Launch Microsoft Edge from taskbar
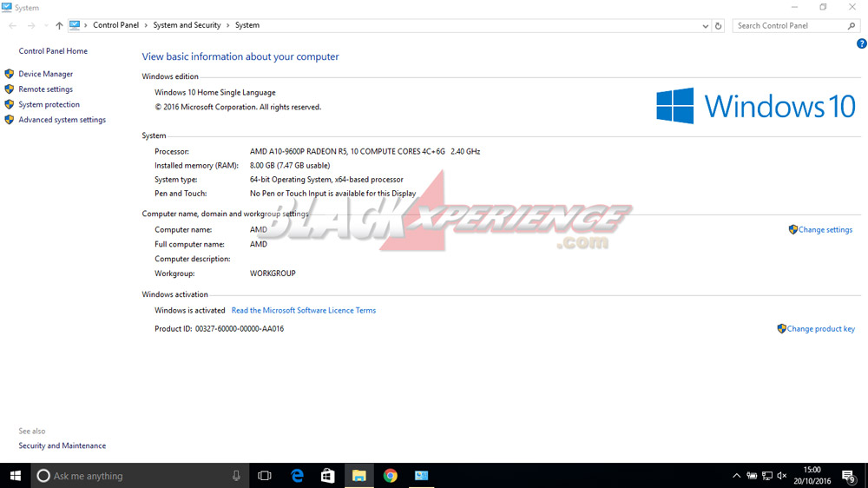The image size is (868, 488). coord(297,476)
